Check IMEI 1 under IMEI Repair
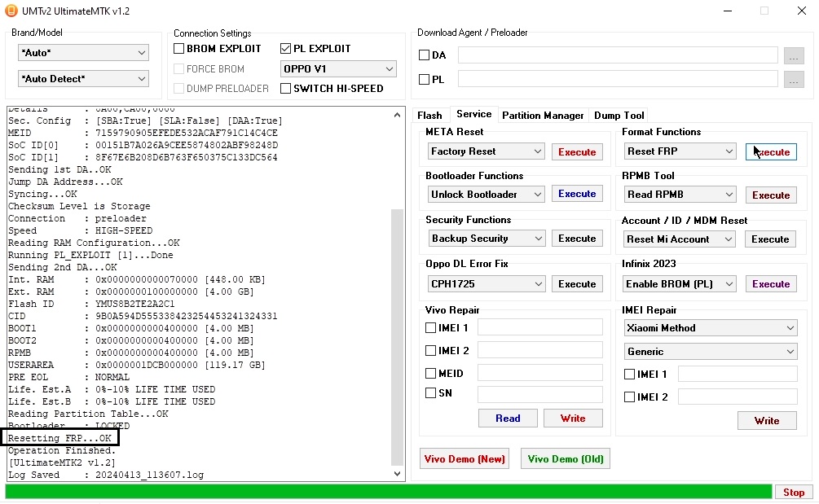The width and height of the screenshot is (819, 504). tap(629, 374)
